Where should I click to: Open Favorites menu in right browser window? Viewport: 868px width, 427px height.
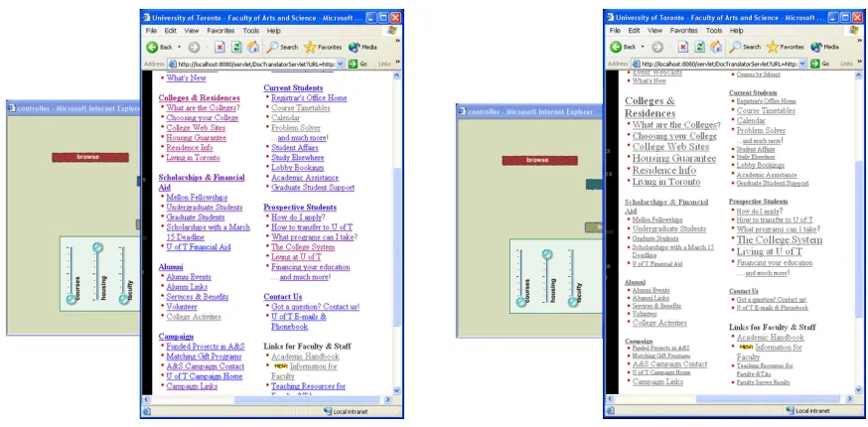click(x=683, y=31)
